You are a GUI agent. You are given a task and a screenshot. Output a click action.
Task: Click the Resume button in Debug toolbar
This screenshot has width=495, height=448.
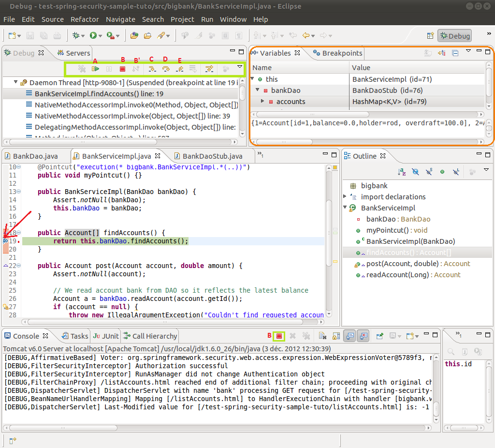tap(95, 69)
